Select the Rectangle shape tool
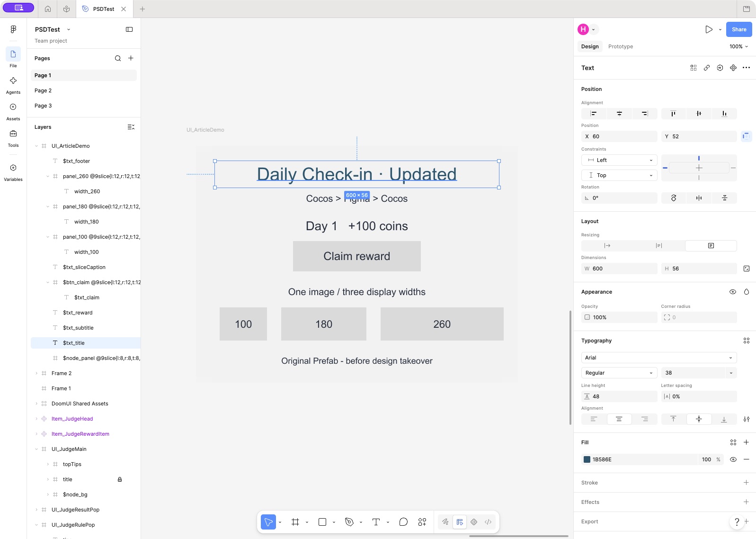 tap(322, 522)
